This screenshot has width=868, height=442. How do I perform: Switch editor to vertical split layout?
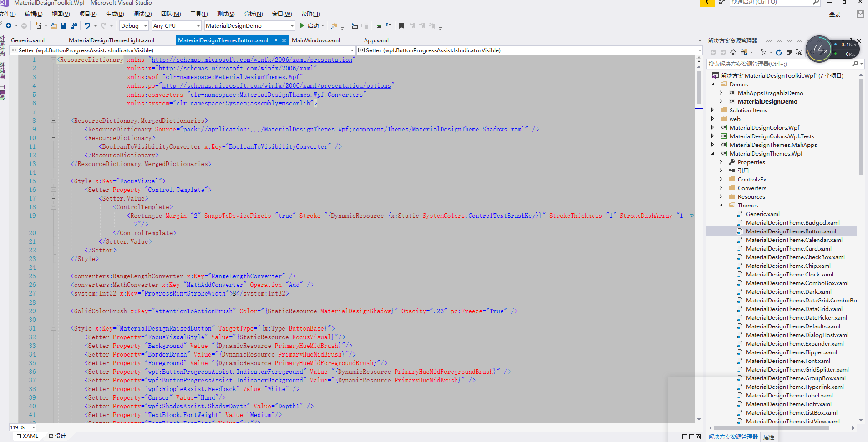tap(685, 437)
